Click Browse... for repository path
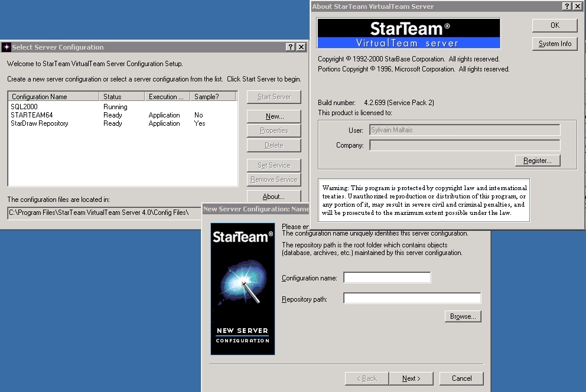This screenshot has height=392, width=586. pyautogui.click(x=463, y=316)
